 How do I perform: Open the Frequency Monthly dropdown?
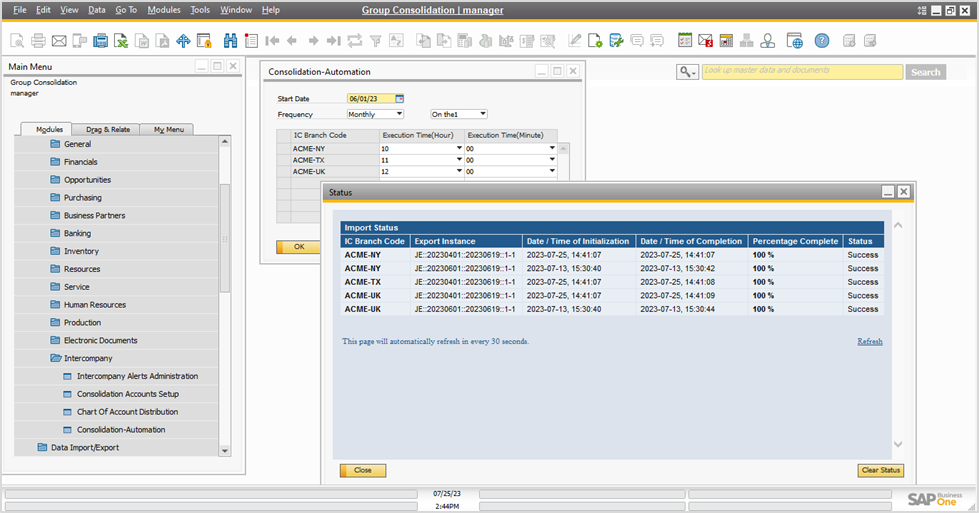click(399, 114)
